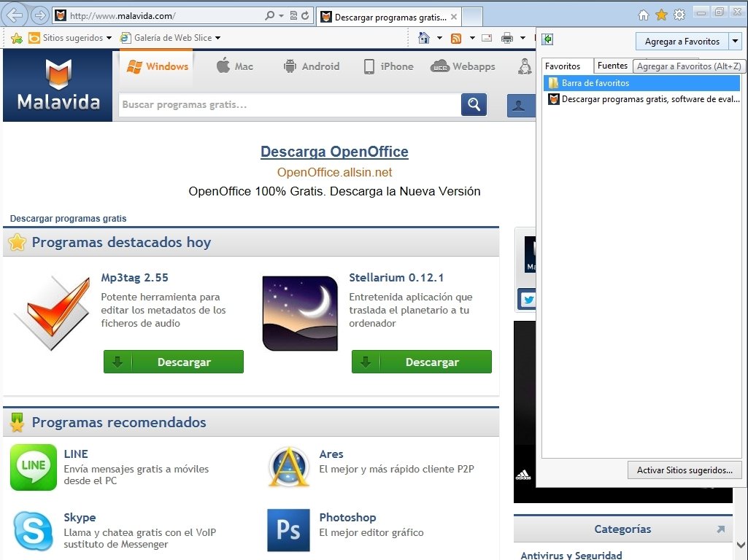748x560 pixels.
Task: Open Home via title bar house icon
Action: [x=643, y=15]
